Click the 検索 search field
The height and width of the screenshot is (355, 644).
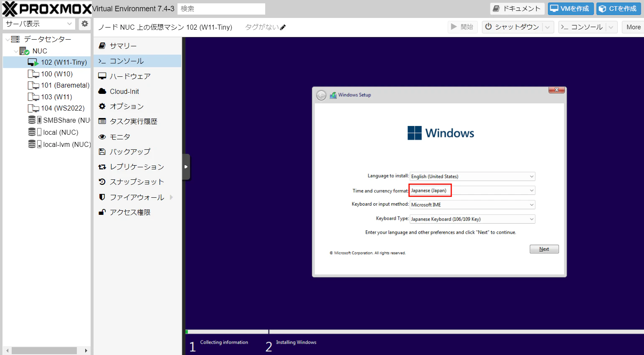point(221,9)
